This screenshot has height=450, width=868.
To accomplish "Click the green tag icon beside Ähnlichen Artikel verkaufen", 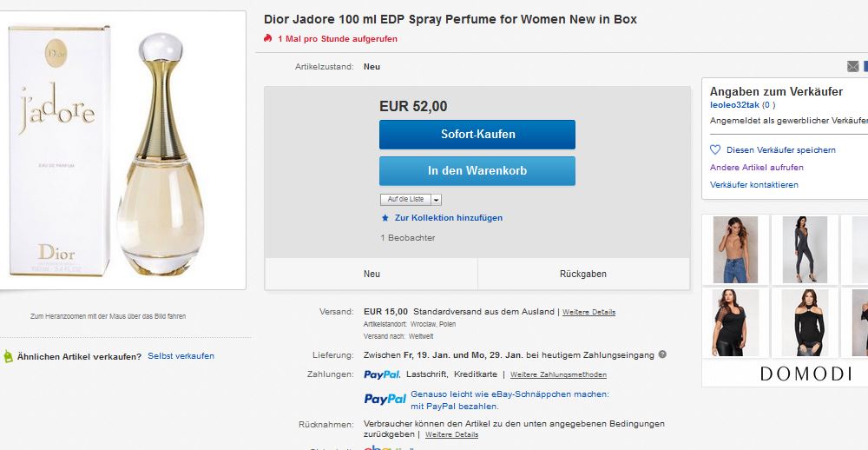I will click(x=8, y=356).
